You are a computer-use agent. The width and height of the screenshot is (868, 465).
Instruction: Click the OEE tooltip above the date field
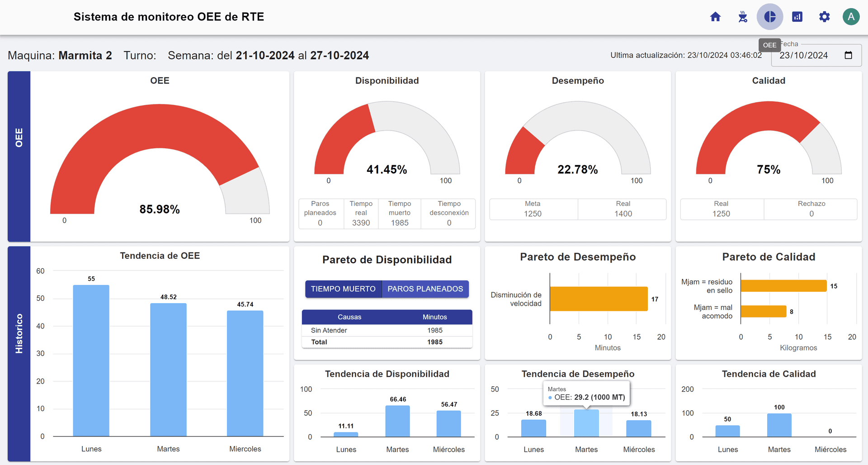click(x=769, y=45)
